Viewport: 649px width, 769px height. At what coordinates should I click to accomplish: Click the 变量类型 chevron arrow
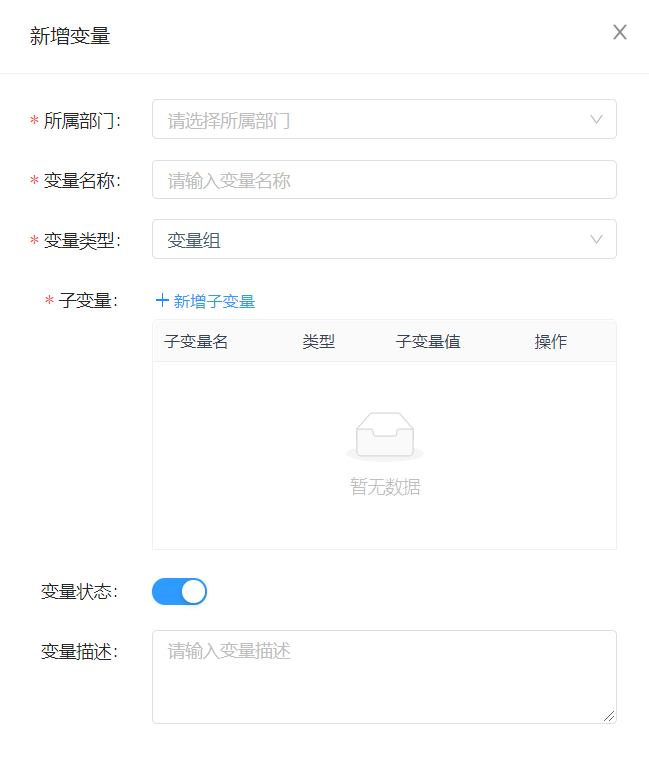597,240
